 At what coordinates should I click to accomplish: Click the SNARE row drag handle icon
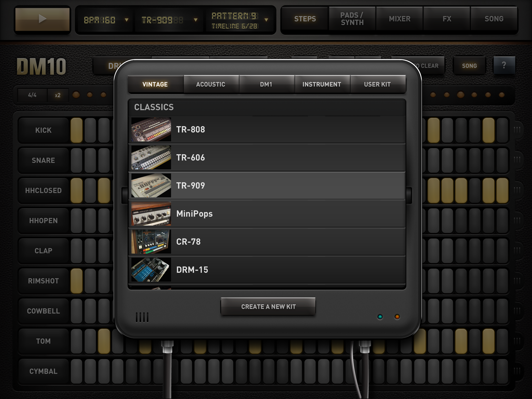(517, 160)
